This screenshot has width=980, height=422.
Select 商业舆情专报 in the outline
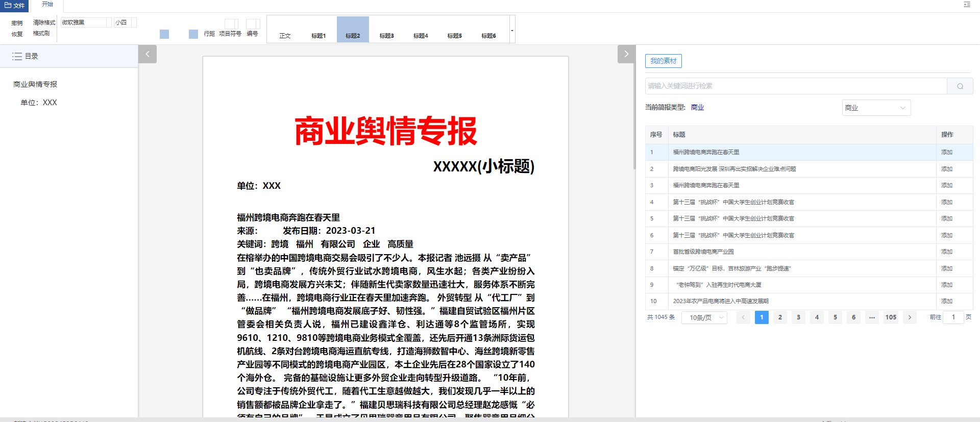(35, 84)
